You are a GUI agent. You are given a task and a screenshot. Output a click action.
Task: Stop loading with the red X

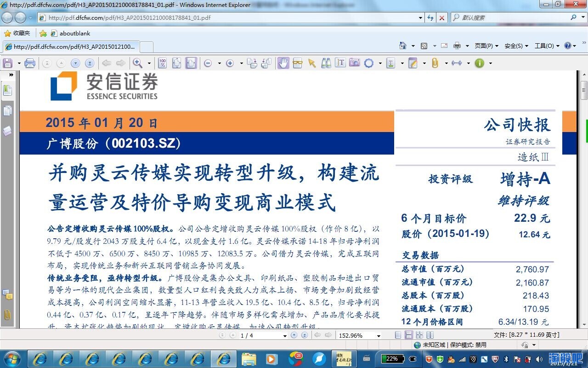(x=442, y=17)
